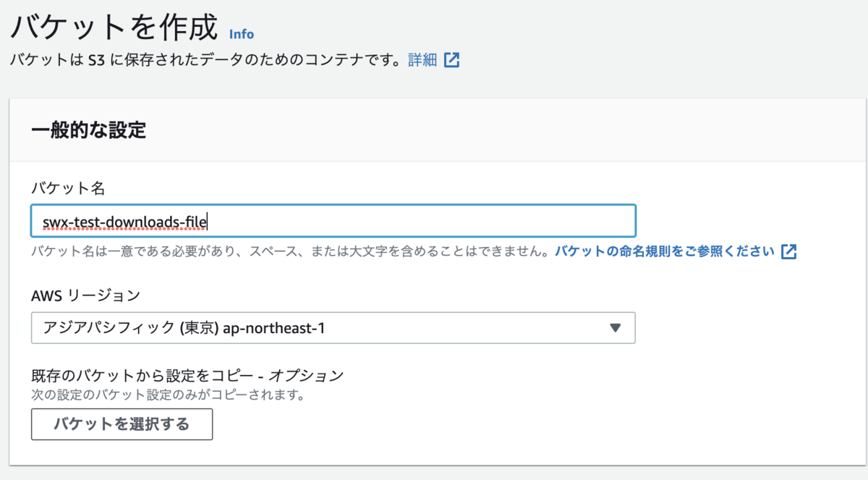This screenshot has height=480, width=868.
Task: Click the 次の設定のバケット設定のみがコピーされます text
Action: 168,395
